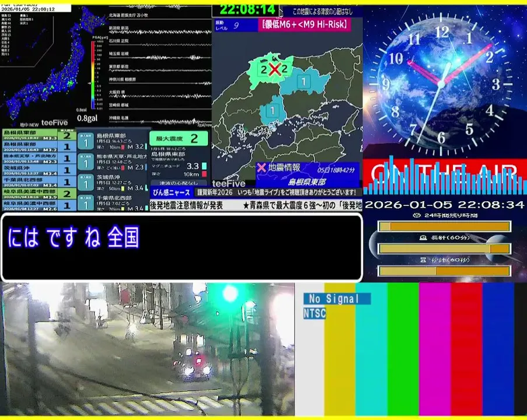Select the 千葉県北西部 M3.4 row in left list

coord(39,182)
